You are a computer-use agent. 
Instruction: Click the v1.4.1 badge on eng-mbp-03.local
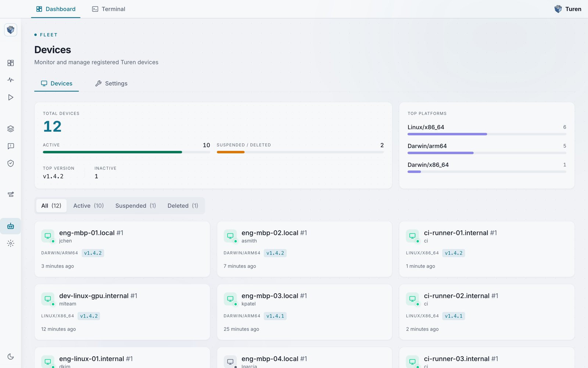pos(275,316)
